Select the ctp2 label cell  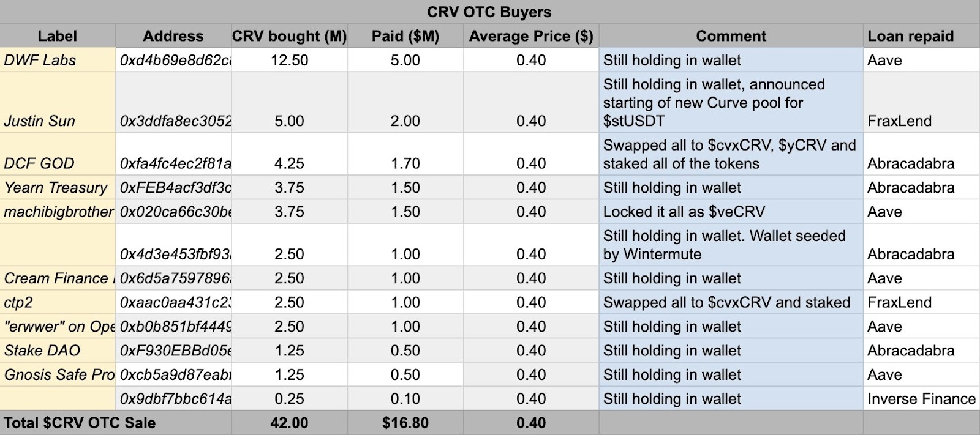pos(58,302)
